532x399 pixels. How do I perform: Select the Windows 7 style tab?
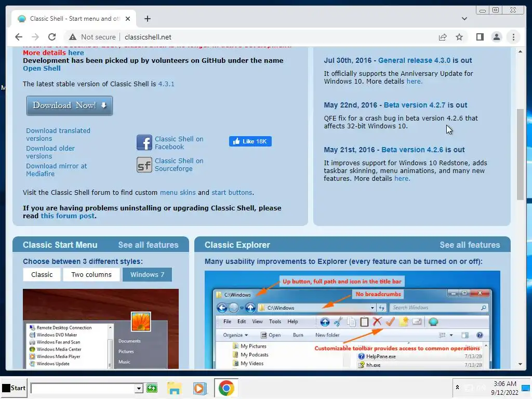[x=147, y=274]
